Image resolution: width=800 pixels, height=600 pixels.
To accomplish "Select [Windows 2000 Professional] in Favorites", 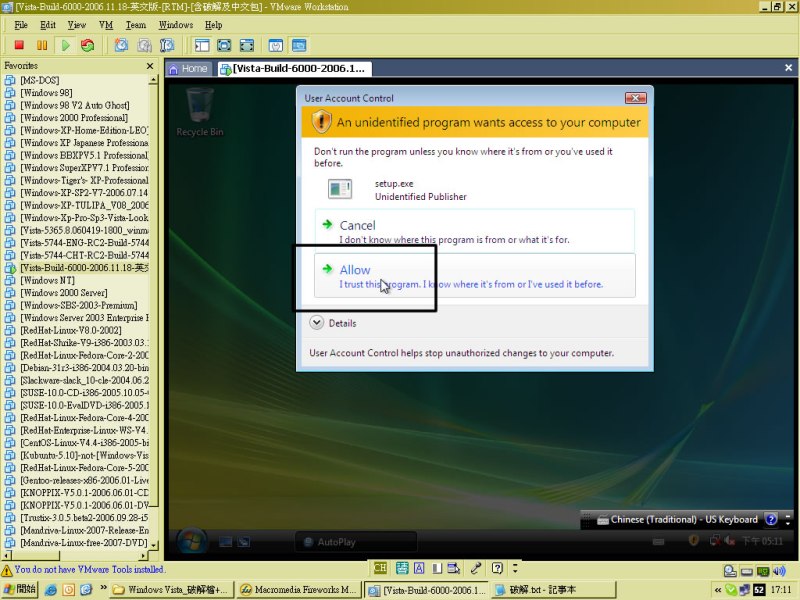I will [74, 117].
